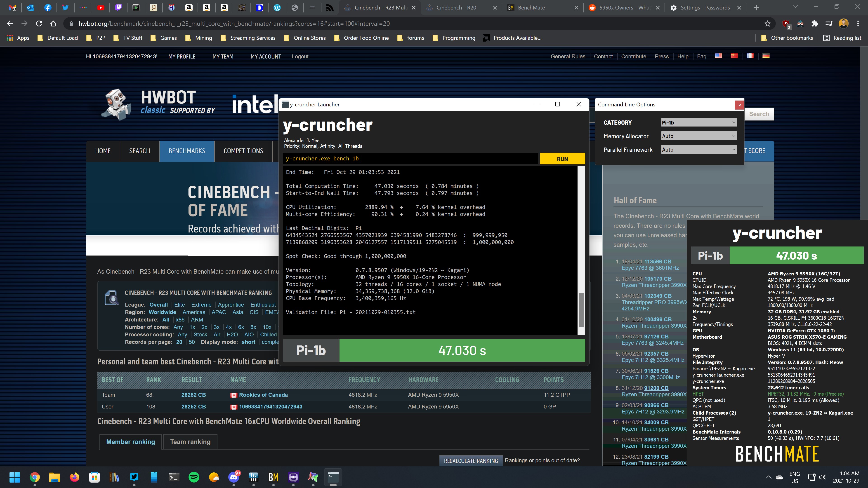Open the Rookies of Canada team link
The image size is (868, 488).
263,395
